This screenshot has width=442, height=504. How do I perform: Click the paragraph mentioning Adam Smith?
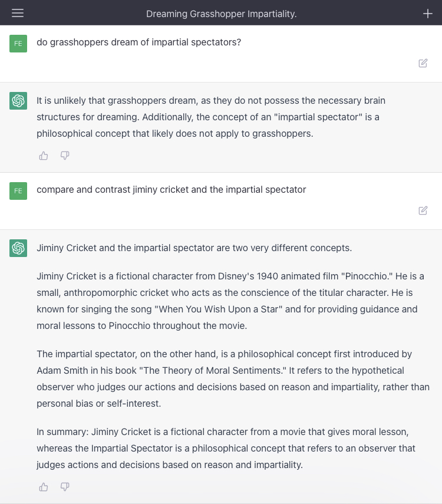tap(233, 378)
